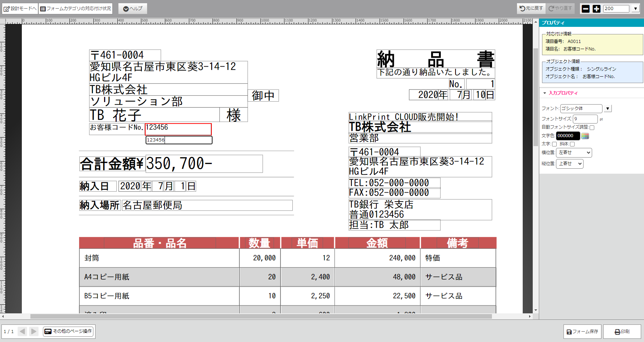Click the font name field ゴシック体
The image size is (644, 342).
click(581, 109)
